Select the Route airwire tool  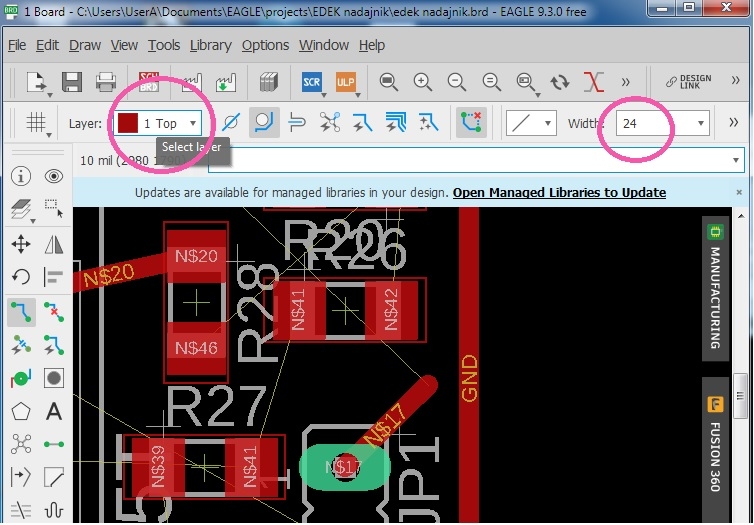click(x=21, y=312)
